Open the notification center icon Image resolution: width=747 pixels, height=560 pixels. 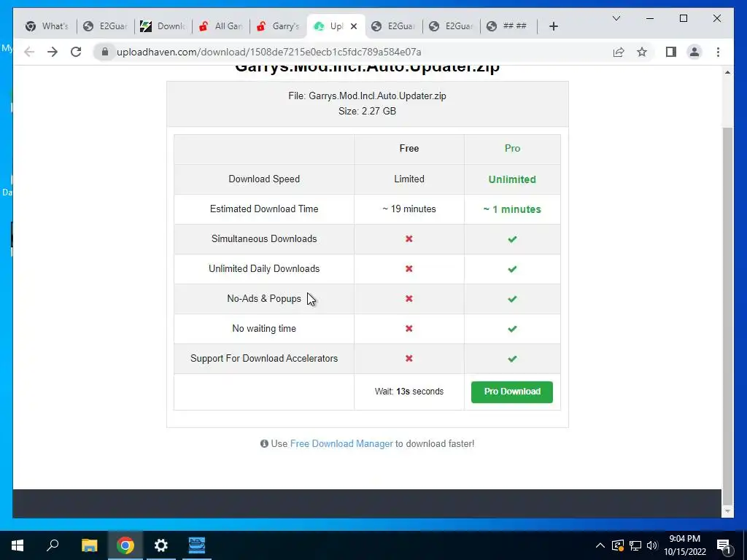[x=724, y=546]
